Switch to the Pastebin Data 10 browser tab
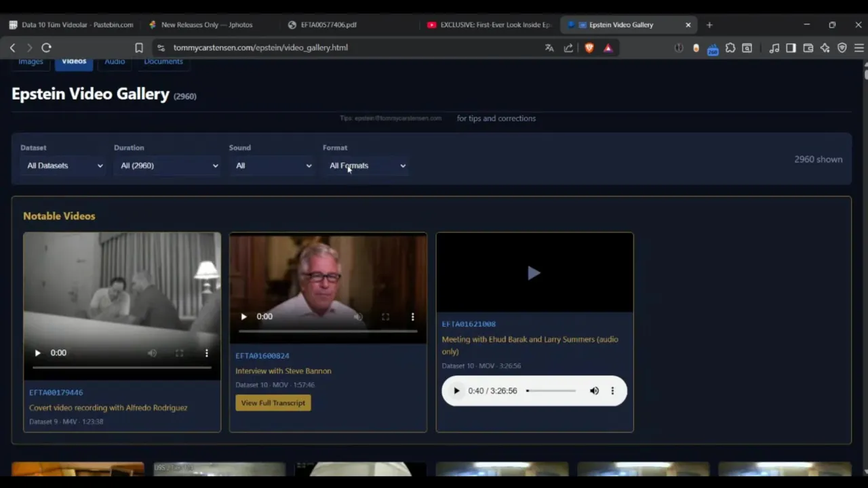The width and height of the screenshot is (868, 488). (71, 24)
